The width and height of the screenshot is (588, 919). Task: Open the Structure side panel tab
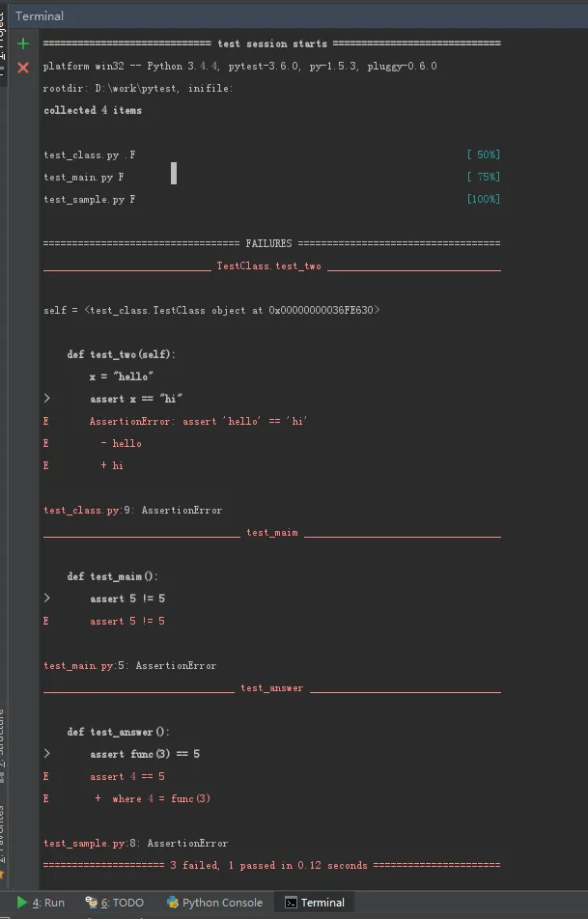pyautogui.click(x=3, y=743)
